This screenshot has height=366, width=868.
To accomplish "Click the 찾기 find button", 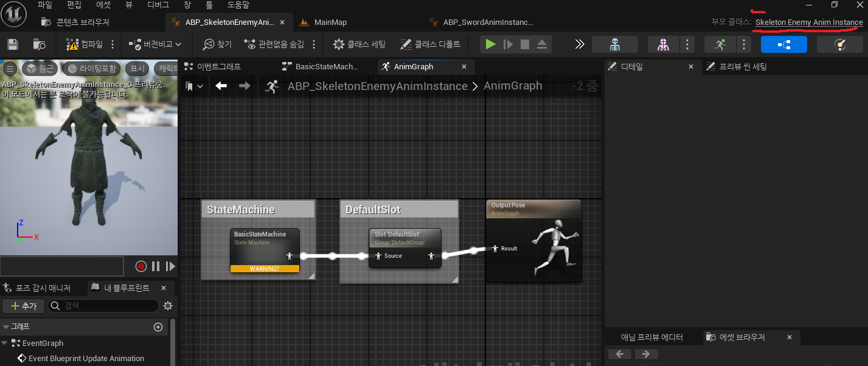I will coord(218,44).
